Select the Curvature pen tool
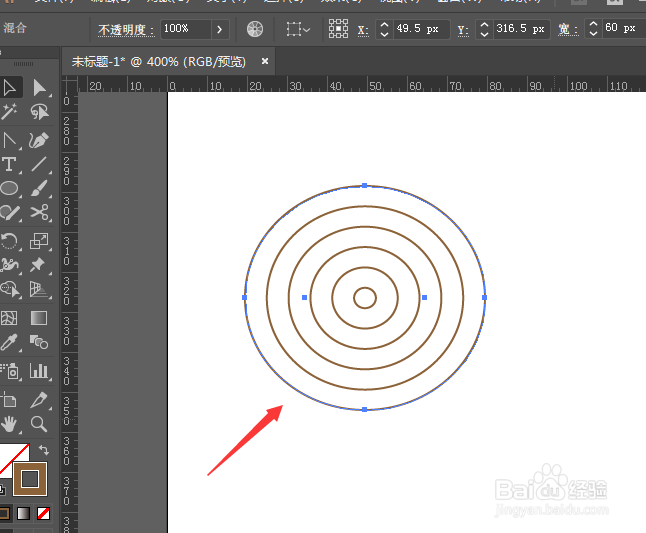Viewport: 646px width, 533px height. (39, 140)
